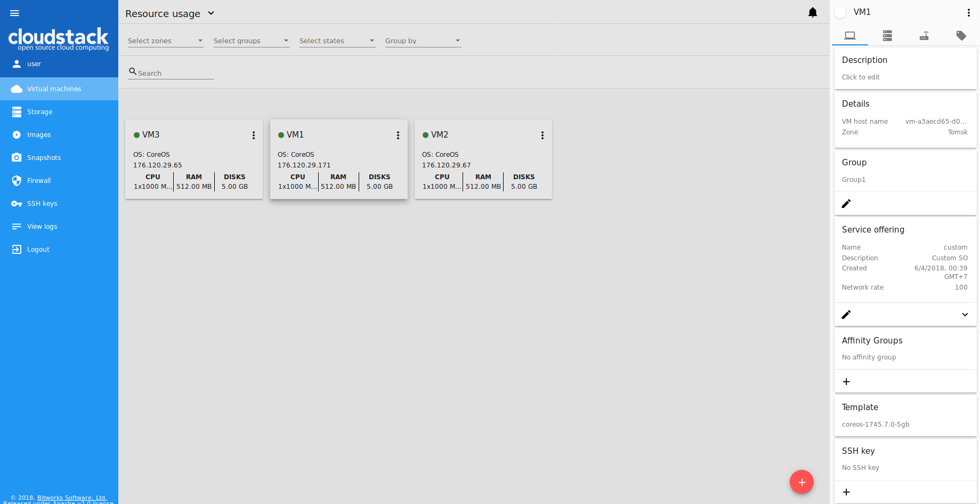Click the notifications bell icon

(812, 13)
